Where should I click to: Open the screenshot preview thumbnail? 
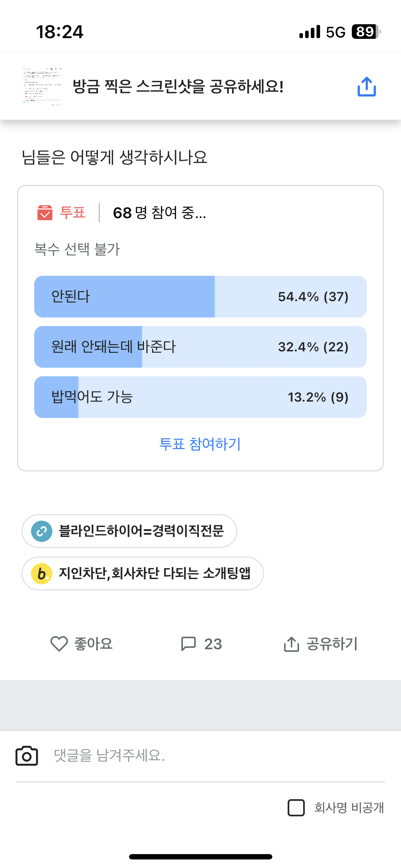[43, 86]
